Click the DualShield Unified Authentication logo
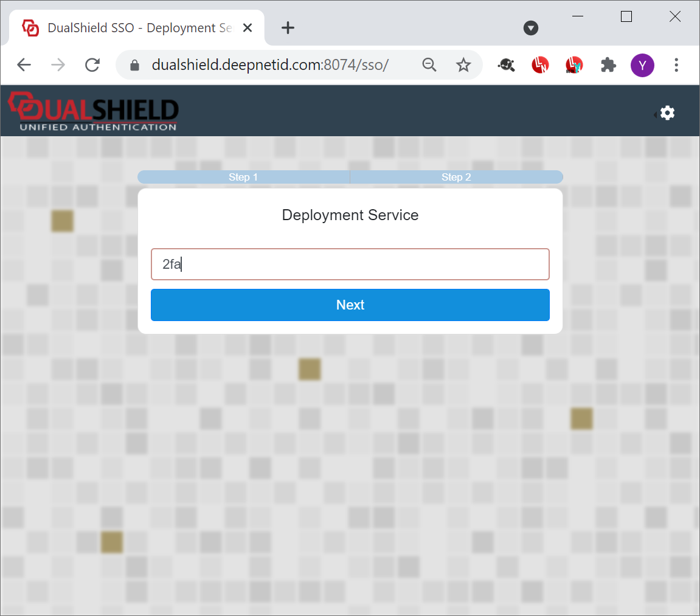The width and height of the screenshot is (700, 616). [x=93, y=111]
